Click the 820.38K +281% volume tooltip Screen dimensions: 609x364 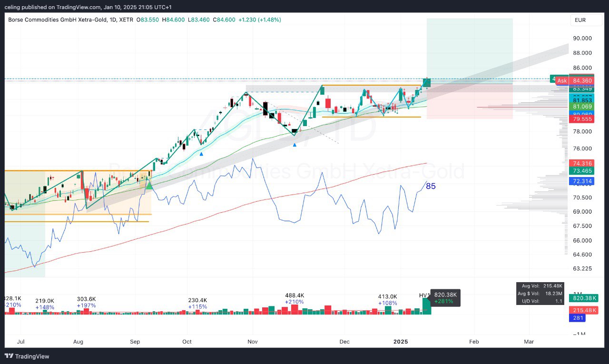coord(445,297)
